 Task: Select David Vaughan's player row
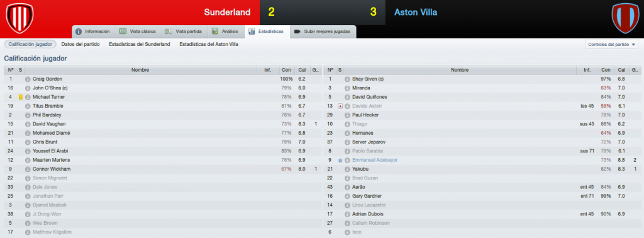[x=163, y=124]
